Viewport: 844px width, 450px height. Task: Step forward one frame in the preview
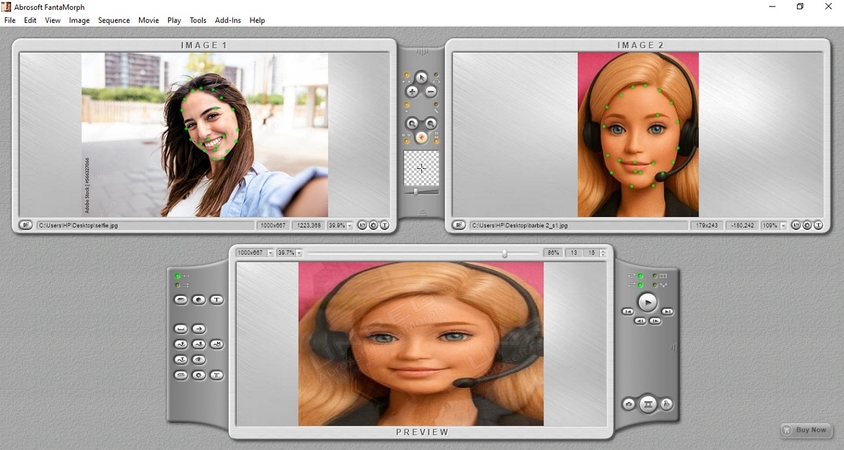tap(655, 321)
